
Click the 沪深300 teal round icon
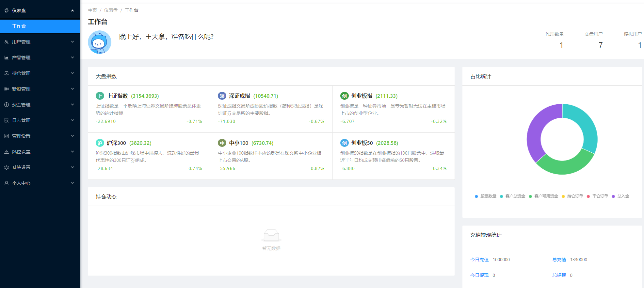pos(100,143)
